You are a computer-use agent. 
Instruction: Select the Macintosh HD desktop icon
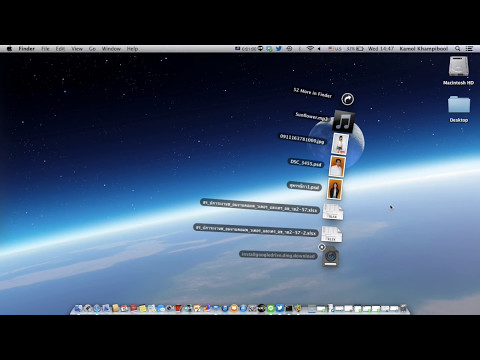click(x=459, y=66)
